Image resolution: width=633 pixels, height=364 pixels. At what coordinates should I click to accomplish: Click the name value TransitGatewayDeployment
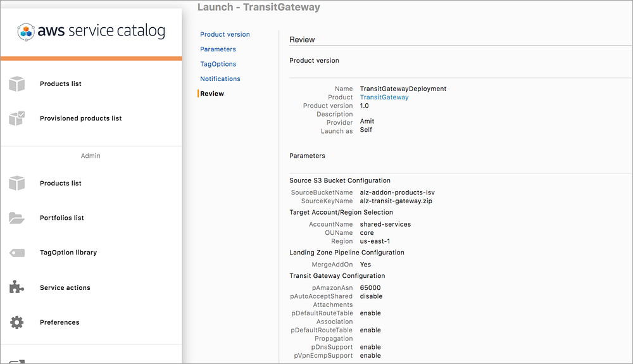(x=403, y=89)
